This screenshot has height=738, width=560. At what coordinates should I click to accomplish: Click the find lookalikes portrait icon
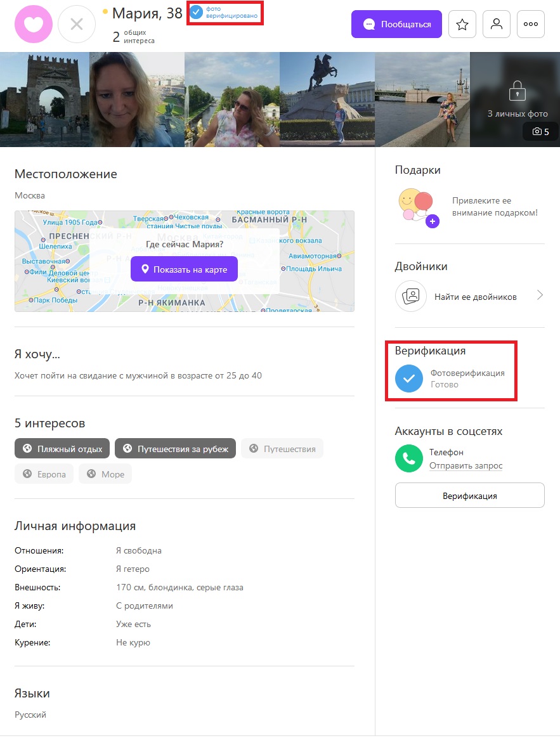[411, 297]
